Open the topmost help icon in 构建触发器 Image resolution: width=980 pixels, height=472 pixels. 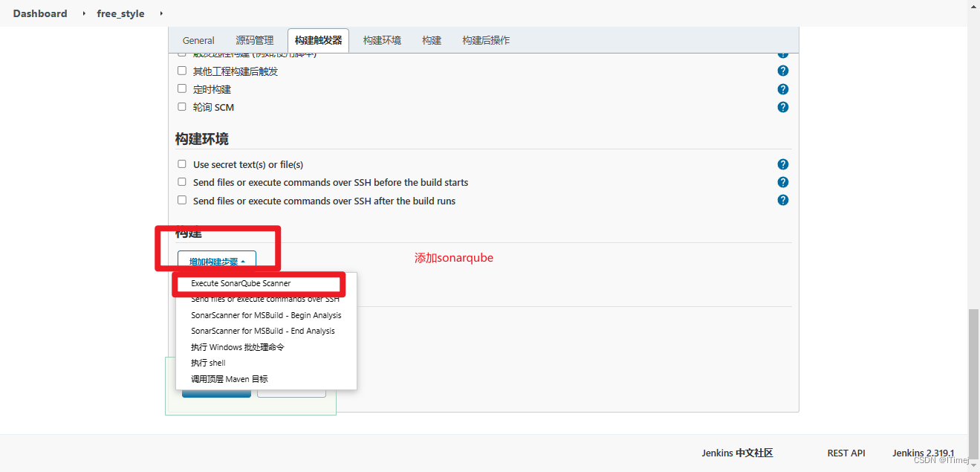(x=782, y=53)
